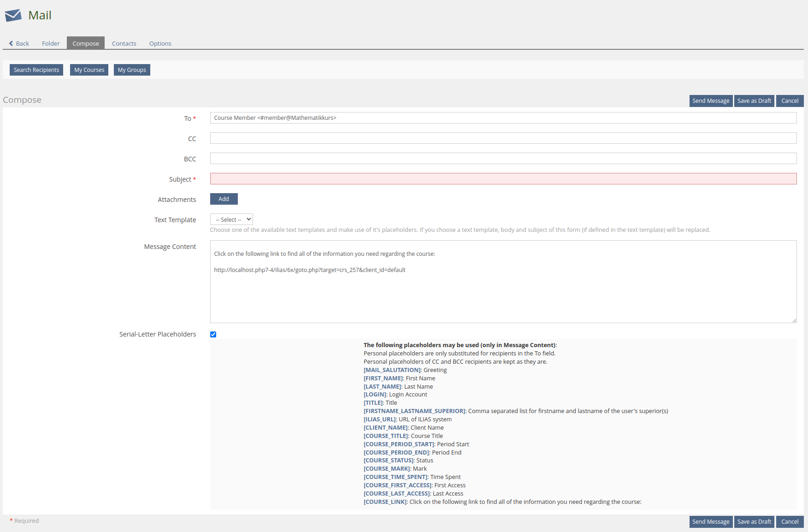Click the Mail envelope icon
This screenshot has height=532, width=808.
coord(13,16)
